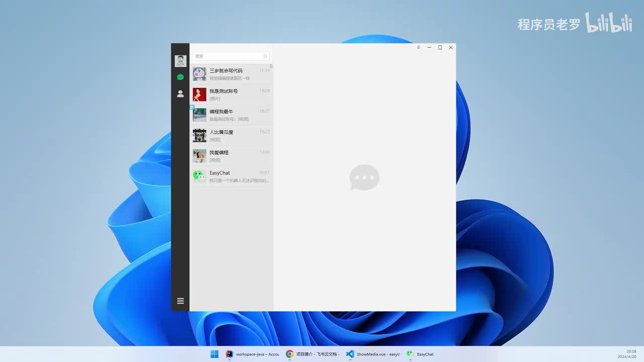Click the 12:20 timestamp of 我爱编程
Screen dimensions: 644x362
pyautogui.click(x=265, y=152)
